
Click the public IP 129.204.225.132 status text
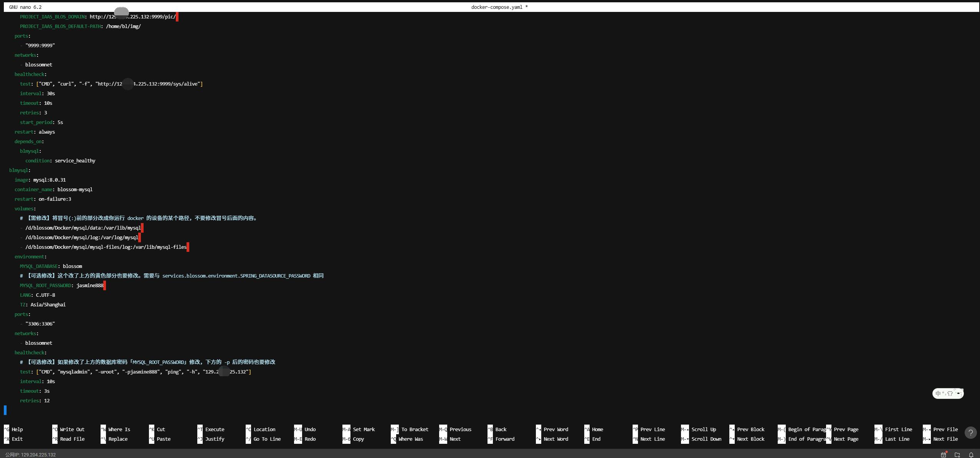coord(30,455)
